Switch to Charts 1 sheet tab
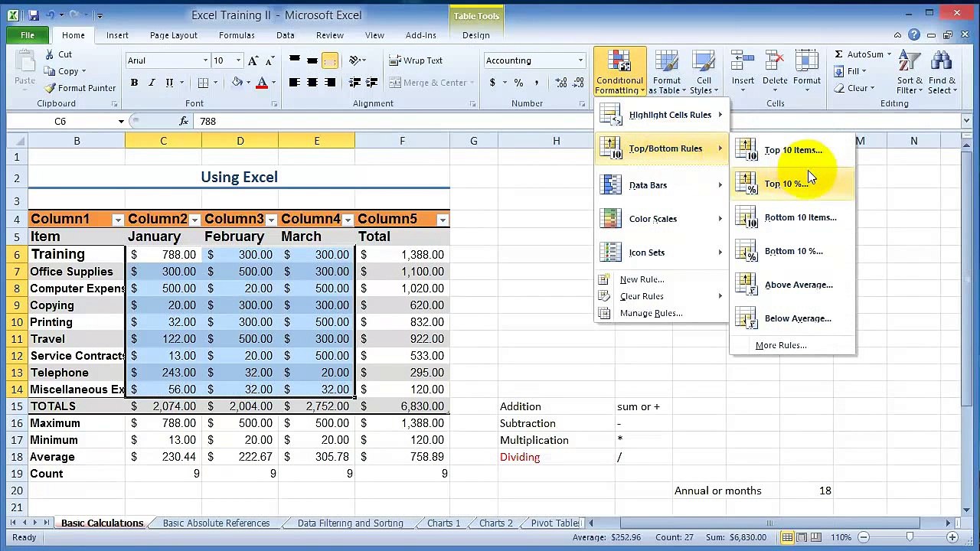Screen dimensions: 980x551 point(444,523)
